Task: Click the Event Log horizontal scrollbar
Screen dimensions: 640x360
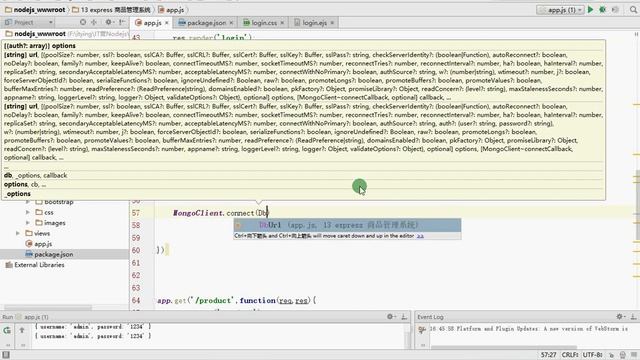Action: [504, 347]
